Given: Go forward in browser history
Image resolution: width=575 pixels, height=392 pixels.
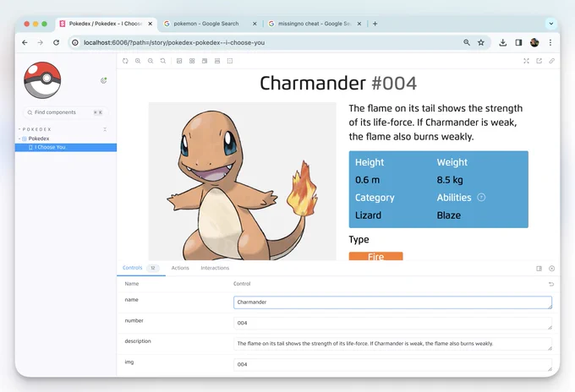Looking at the screenshot, I should (40, 42).
